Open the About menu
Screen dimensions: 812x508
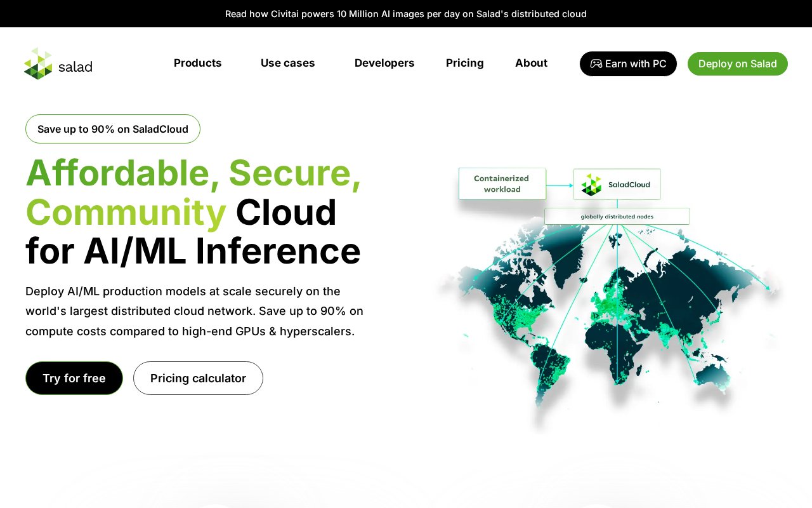coord(531,63)
